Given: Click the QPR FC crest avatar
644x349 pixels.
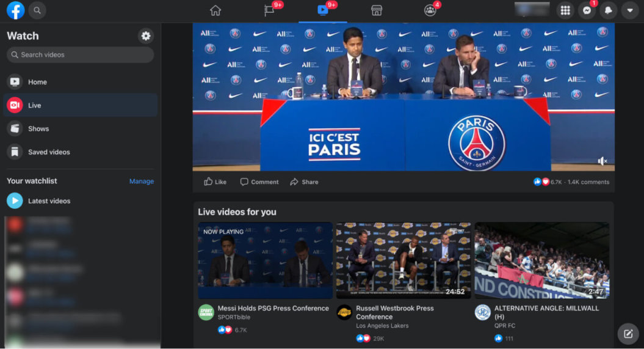Looking at the screenshot, I should (483, 312).
